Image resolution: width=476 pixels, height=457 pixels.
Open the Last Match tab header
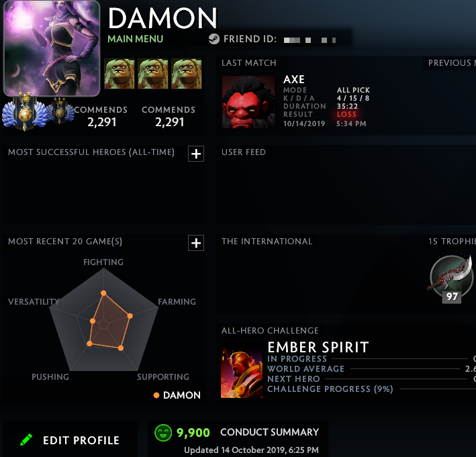pyautogui.click(x=248, y=63)
